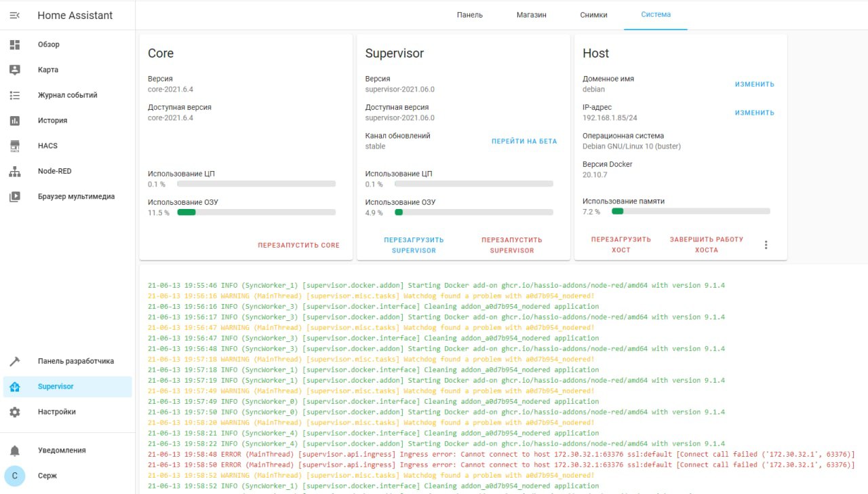Image resolution: width=868 pixels, height=494 pixels.
Task: Click the Уведомления bell icon
Action: (15, 451)
